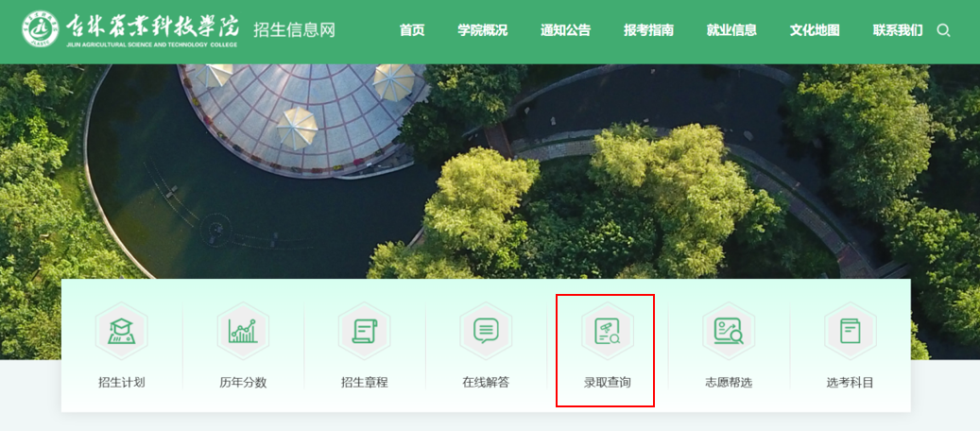Viewport: 980px width, 431px height.
Task: Select 就业信息 in the navigation bar
Action: 731,30
